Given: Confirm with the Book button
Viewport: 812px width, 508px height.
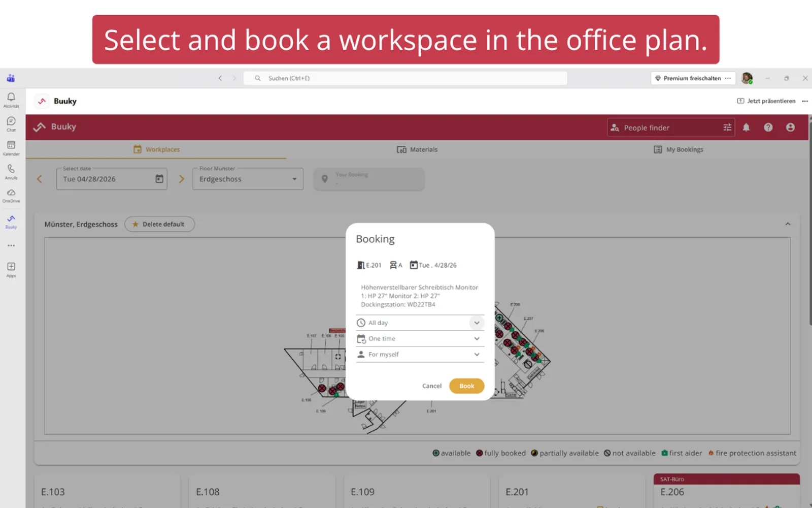Looking at the screenshot, I should click(466, 386).
